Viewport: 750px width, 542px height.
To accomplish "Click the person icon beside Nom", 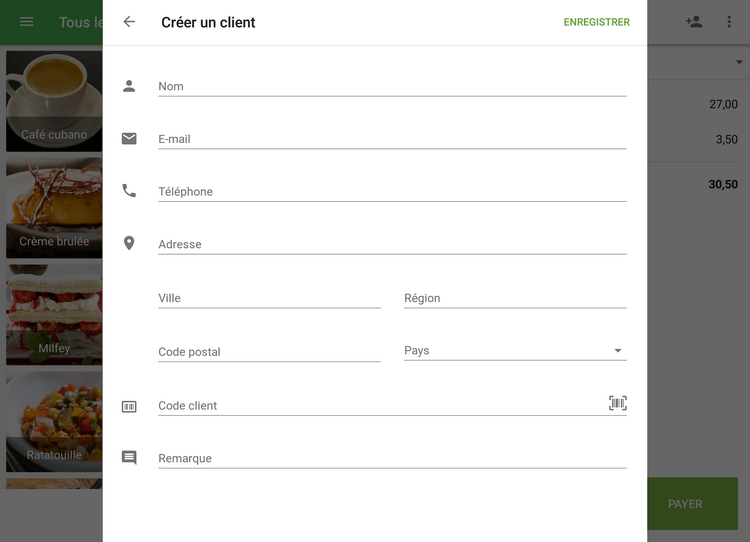I will click(x=129, y=86).
